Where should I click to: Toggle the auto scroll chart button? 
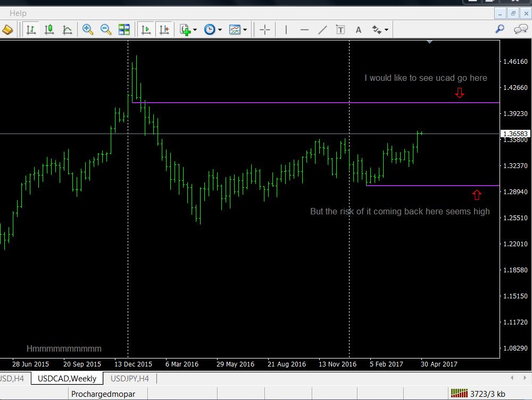click(146, 30)
